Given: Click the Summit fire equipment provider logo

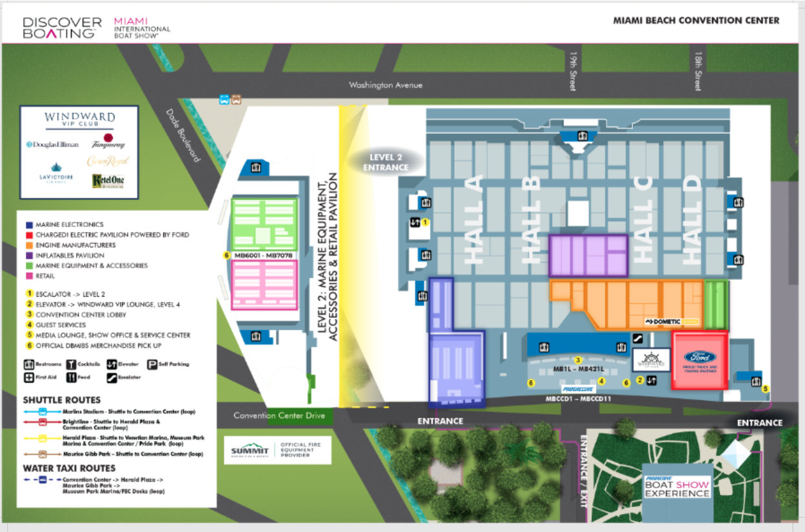Looking at the screenshot, I should pyautogui.click(x=277, y=450).
